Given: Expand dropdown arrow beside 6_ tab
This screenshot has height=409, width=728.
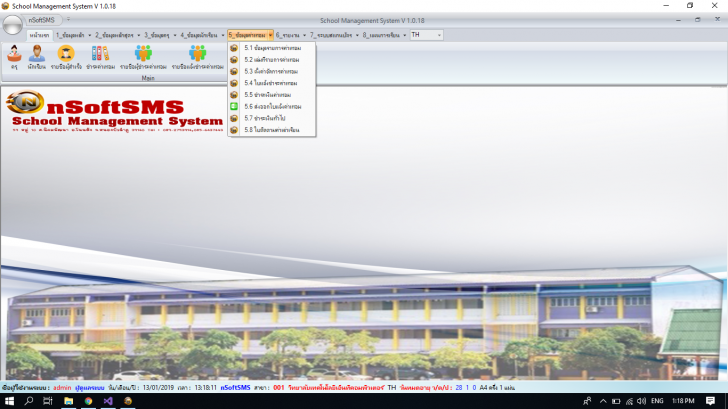Looking at the screenshot, I should click(x=304, y=35).
